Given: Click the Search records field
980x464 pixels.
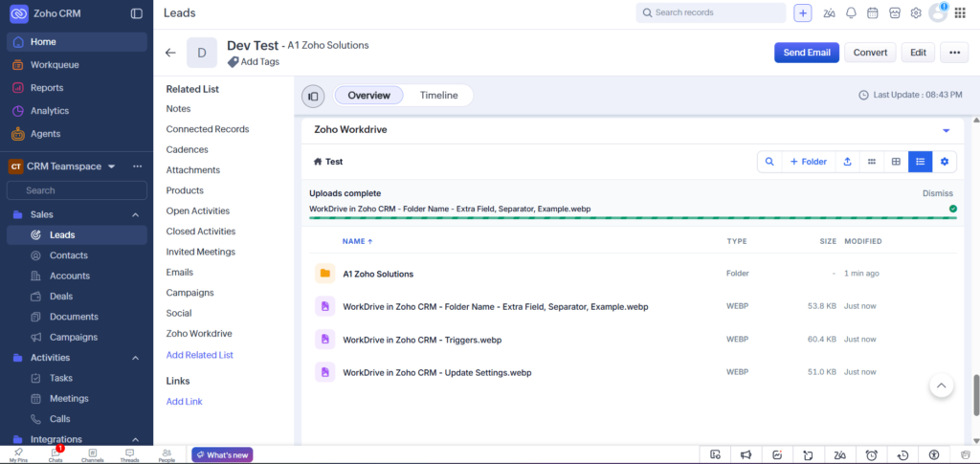Looking at the screenshot, I should pyautogui.click(x=711, y=13).
